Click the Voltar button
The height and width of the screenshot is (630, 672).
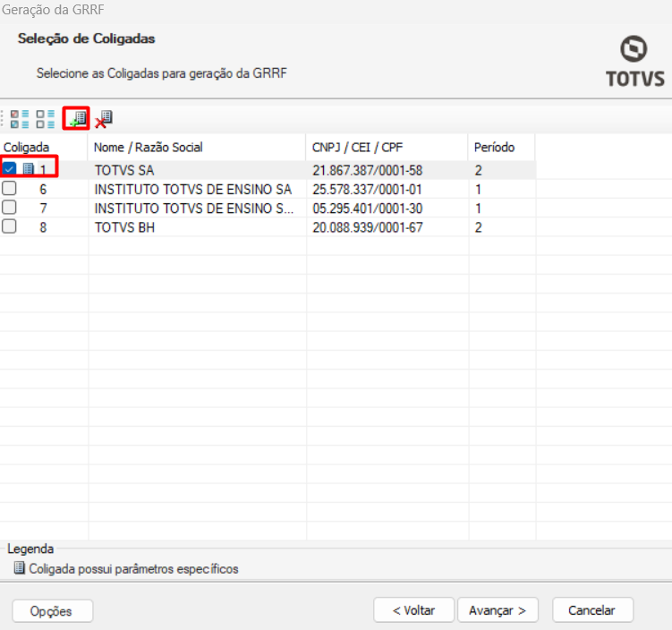(x=413, y=609)
